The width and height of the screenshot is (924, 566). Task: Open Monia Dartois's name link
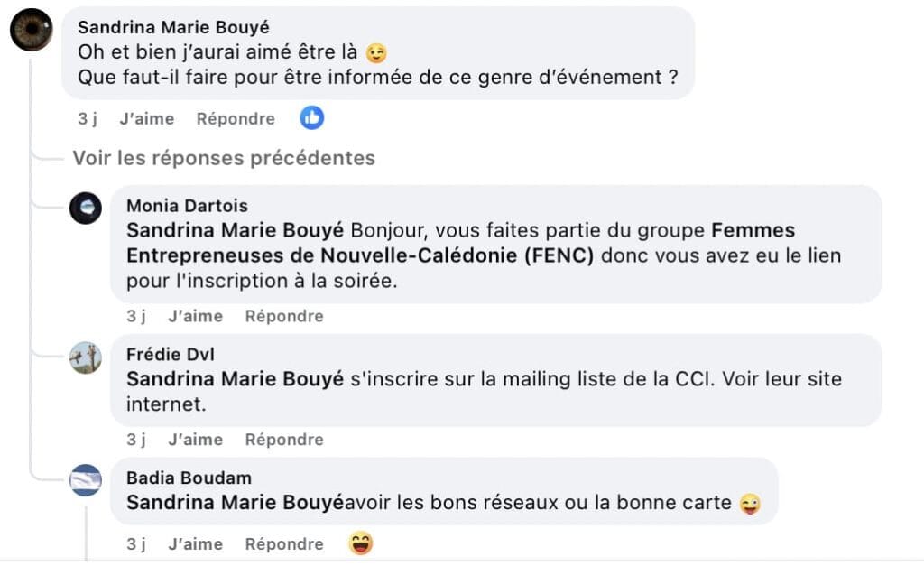(187, 207)
